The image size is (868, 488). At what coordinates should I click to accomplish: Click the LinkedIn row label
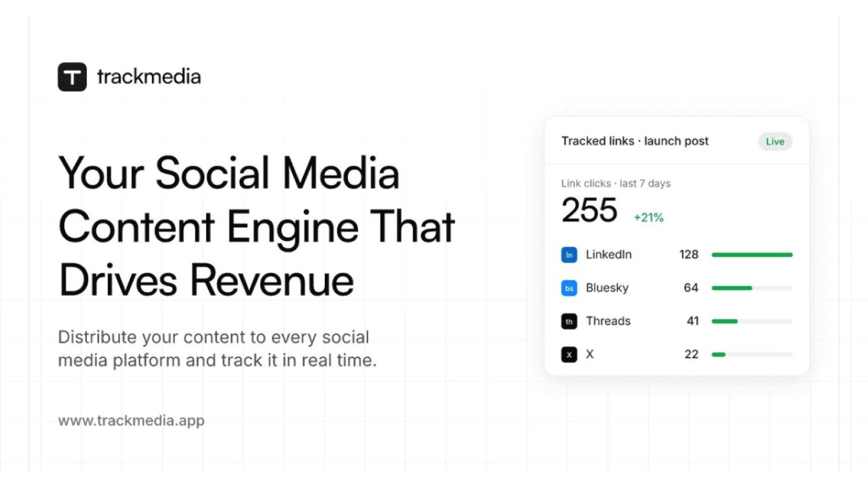(609, 254)
